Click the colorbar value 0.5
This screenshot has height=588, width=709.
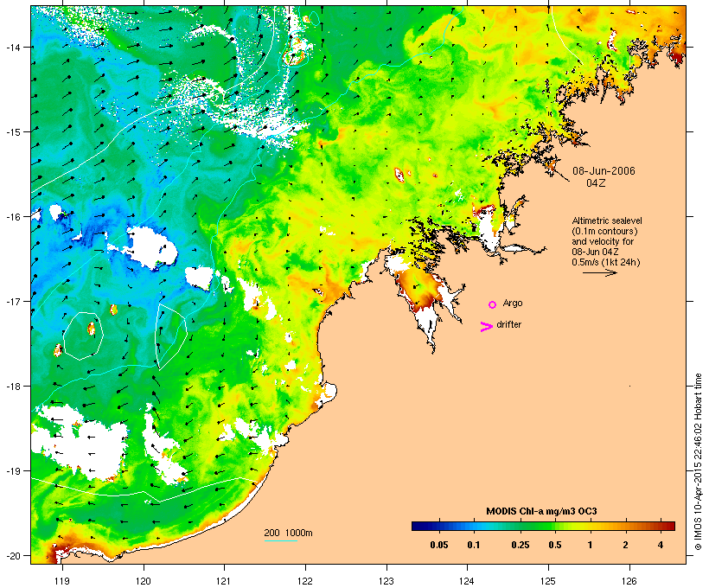coord(555,545)
